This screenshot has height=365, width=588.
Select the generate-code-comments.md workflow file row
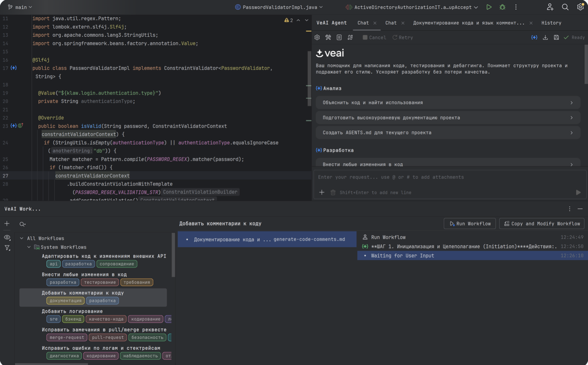[267, 240]
